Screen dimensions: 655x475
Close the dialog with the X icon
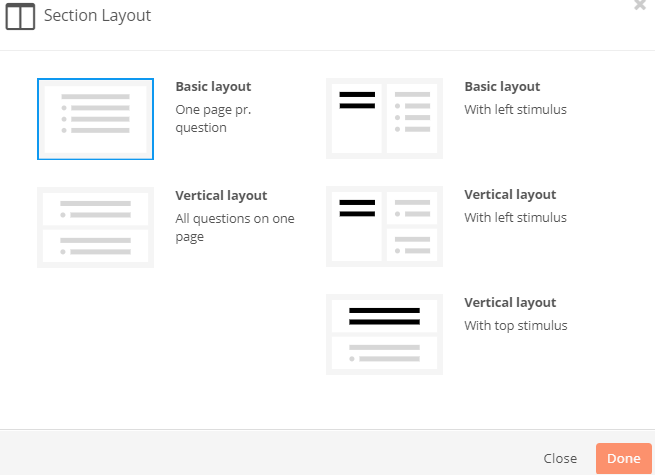point(640,5)
